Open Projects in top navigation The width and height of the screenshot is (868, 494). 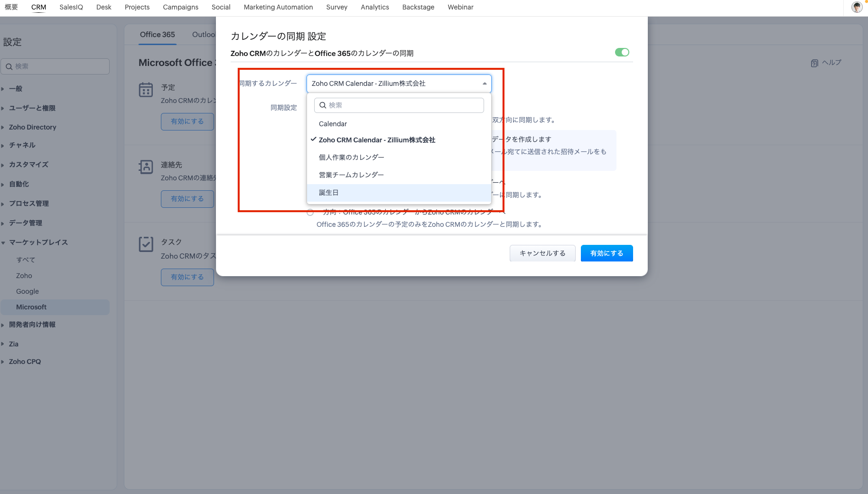(x=137, y=7)
